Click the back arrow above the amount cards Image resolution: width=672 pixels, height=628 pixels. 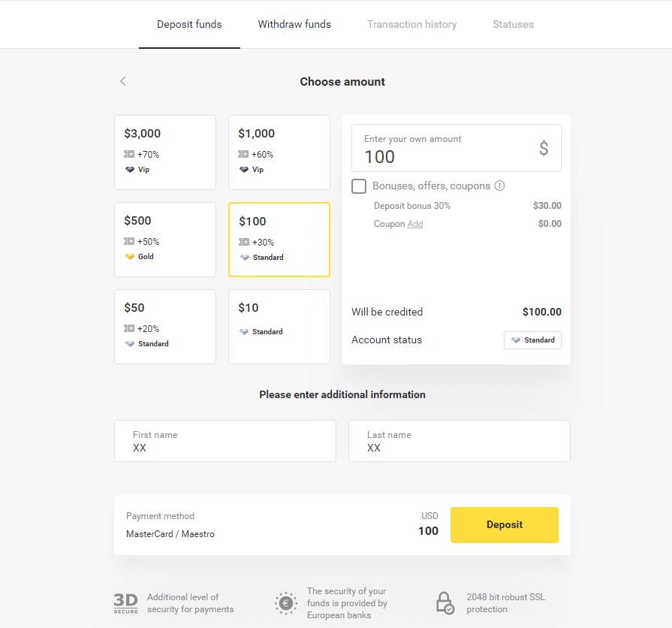122,81
